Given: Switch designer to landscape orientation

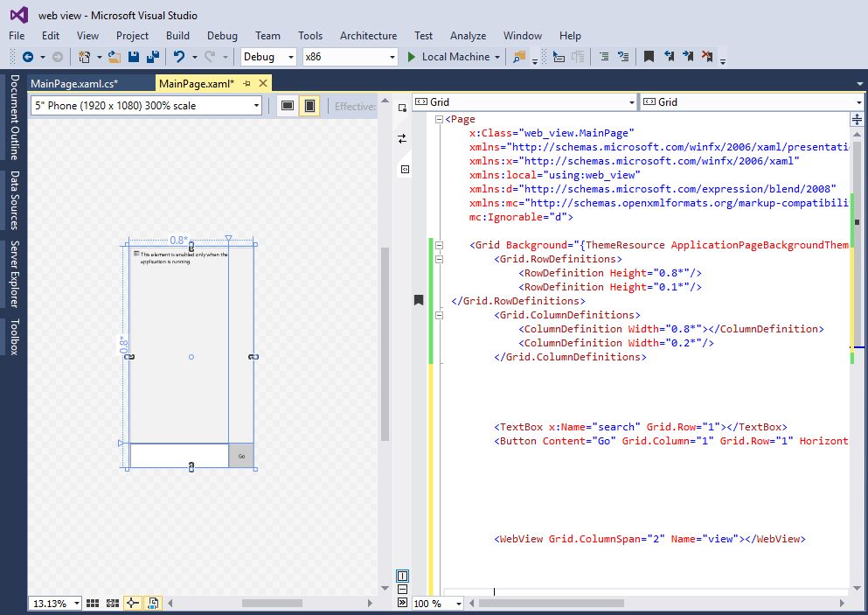Looking at the screenshot, I should 286,106.
